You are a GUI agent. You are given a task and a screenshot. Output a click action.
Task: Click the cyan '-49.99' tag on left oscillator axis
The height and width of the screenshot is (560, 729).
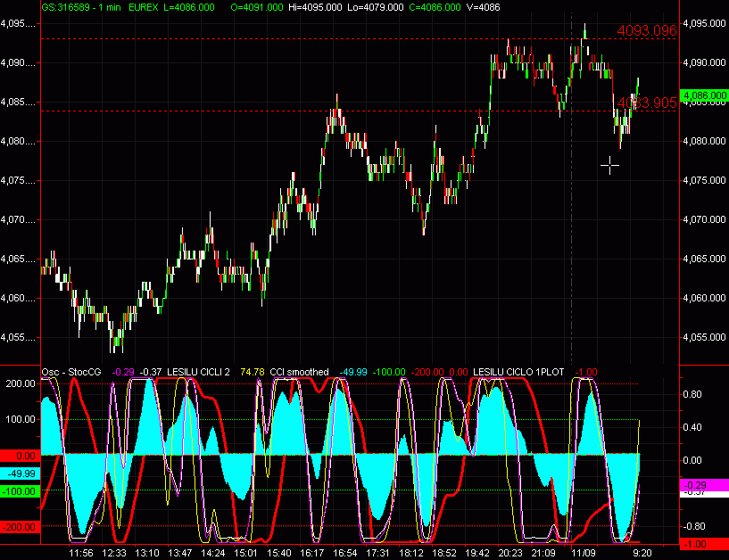20,474
